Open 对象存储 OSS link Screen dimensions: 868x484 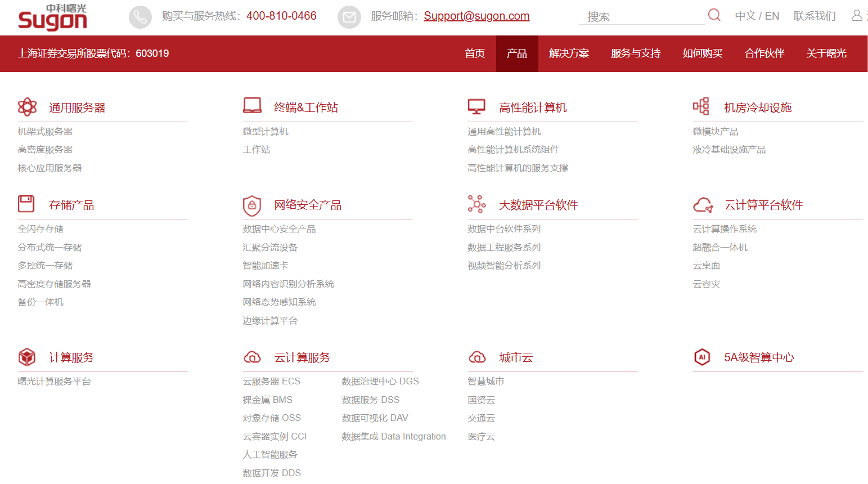(x=272, y=418)
